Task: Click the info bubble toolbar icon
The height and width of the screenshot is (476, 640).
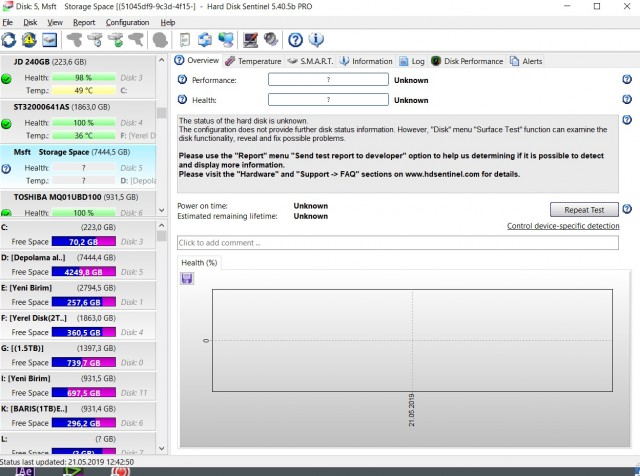Action: pyautogui.click(x=316, y=40)
